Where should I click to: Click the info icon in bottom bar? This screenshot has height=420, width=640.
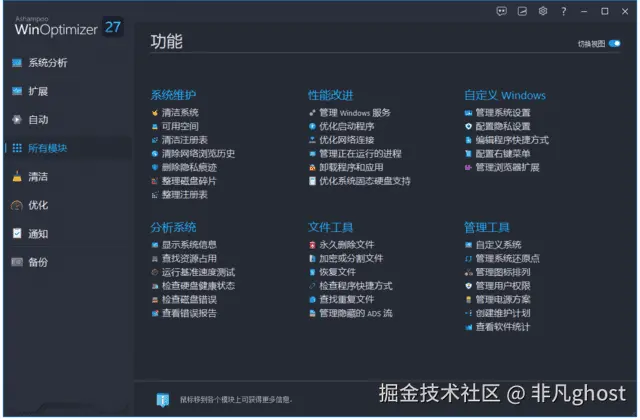pyautogui.click(x=163, y=400)
